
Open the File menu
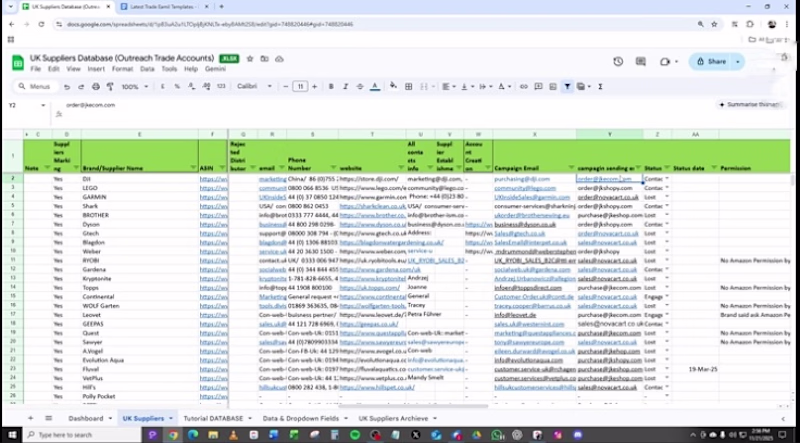click(35, 69)
